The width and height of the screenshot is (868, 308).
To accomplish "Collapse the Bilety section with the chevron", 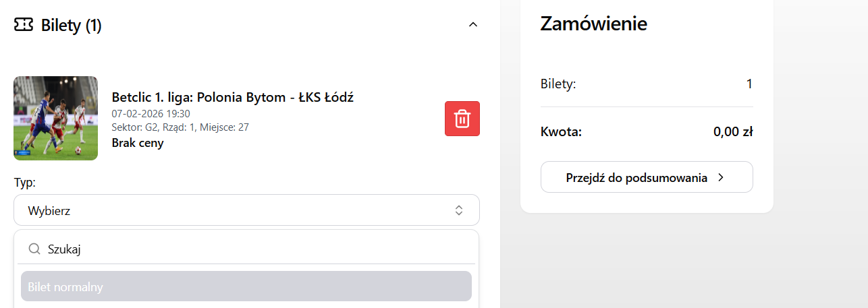I will (x=473, y=25).
